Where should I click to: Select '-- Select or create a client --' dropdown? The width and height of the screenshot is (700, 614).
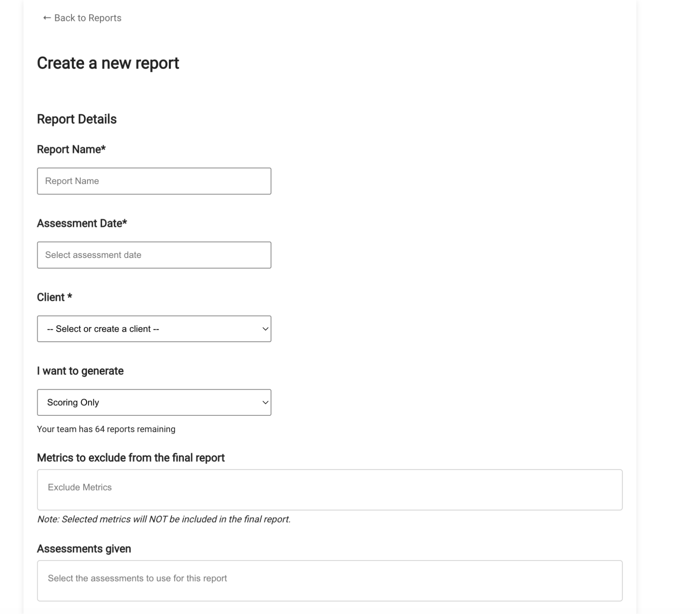[x=154, y=328]
